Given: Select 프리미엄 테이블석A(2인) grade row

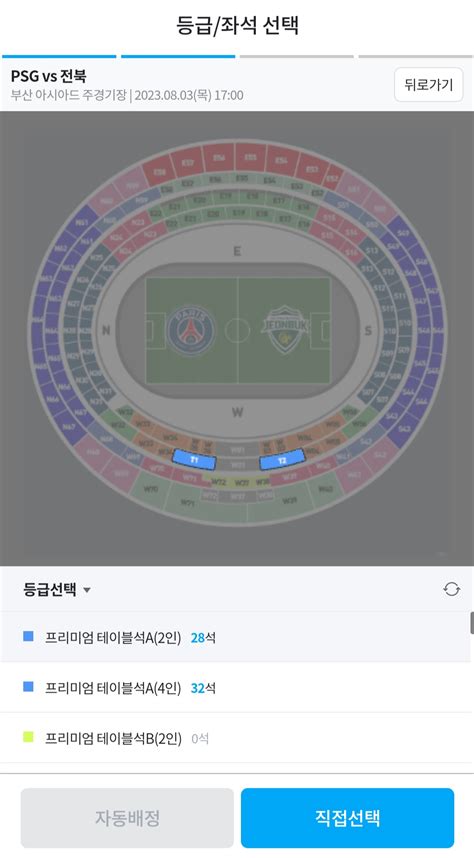Looking at the screenshot, I should [235, 637].
